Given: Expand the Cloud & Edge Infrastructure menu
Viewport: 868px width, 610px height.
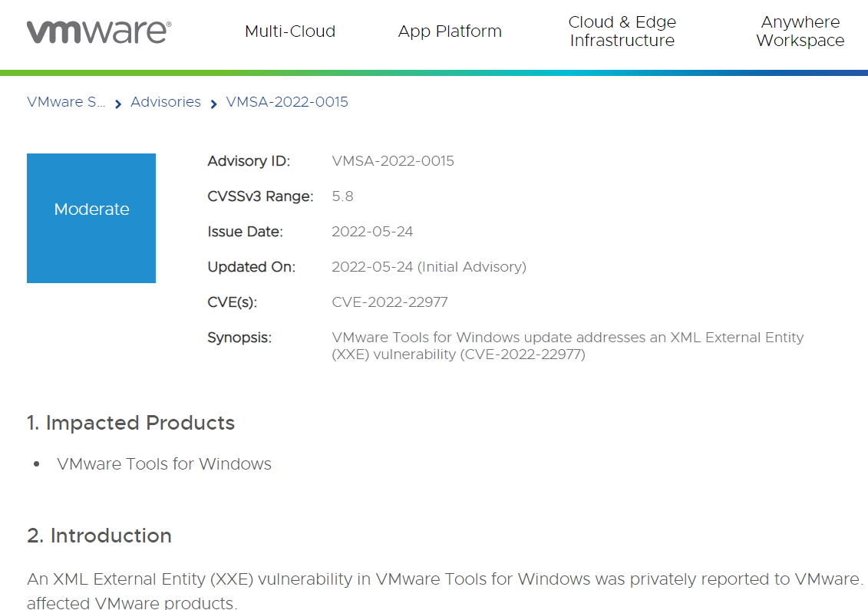Looking at the screenshot, I should point(622,31).
